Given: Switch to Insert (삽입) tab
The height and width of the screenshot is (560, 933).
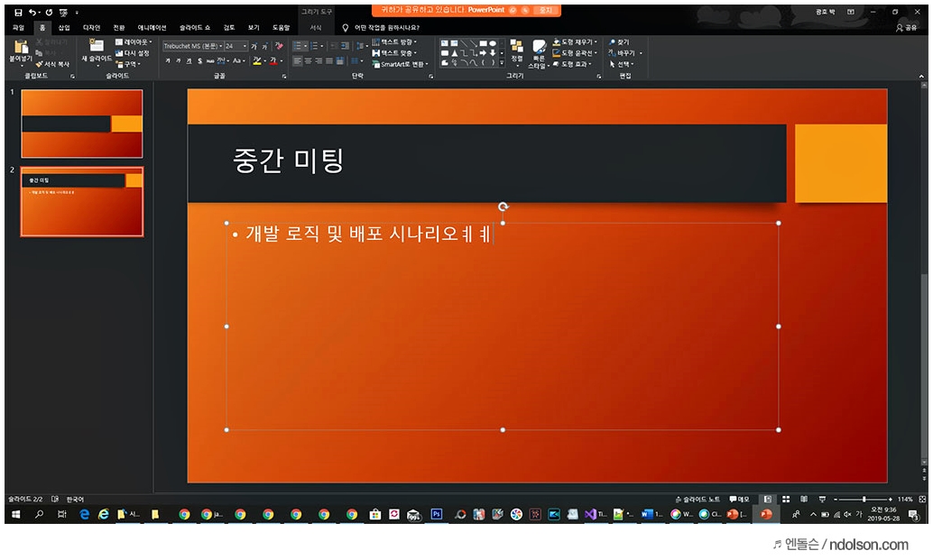Looking at the screenshot, I should [64, 27].
